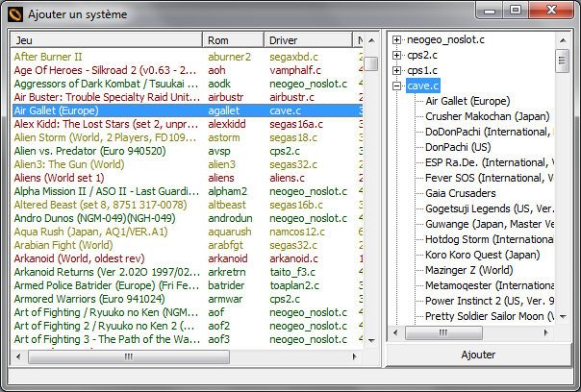Select Alien vs. Predator (Euro 940520) row
This screenshot has width=581, height=392.
[x=188, y=151]
